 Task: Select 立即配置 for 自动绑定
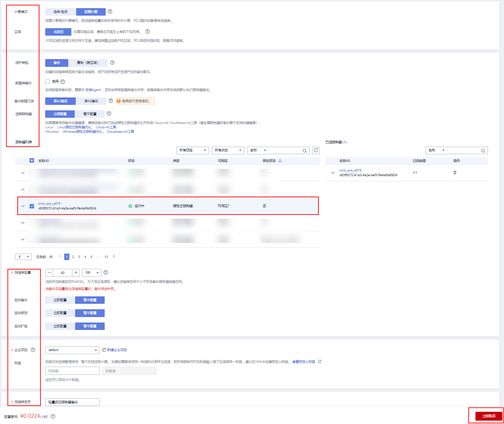tap(60, 313)
